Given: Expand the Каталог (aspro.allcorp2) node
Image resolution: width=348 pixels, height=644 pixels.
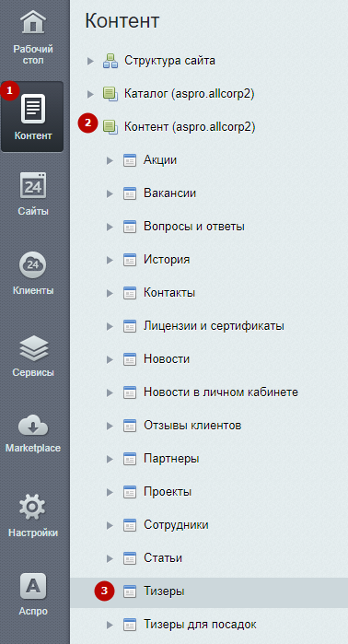Looking at the screenshot, I should pyautogui.click(x=90, y=95).
